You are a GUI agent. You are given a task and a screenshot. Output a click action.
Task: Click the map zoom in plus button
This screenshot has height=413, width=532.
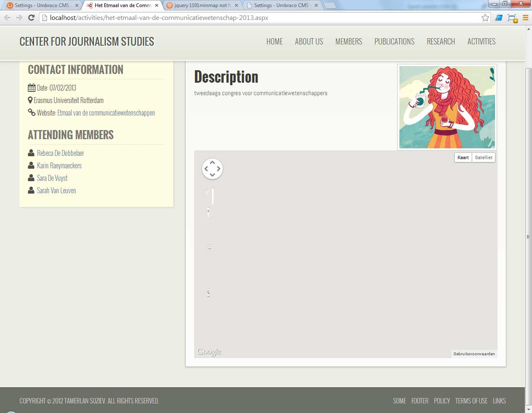pyautogui.click(x=208, y=211)
